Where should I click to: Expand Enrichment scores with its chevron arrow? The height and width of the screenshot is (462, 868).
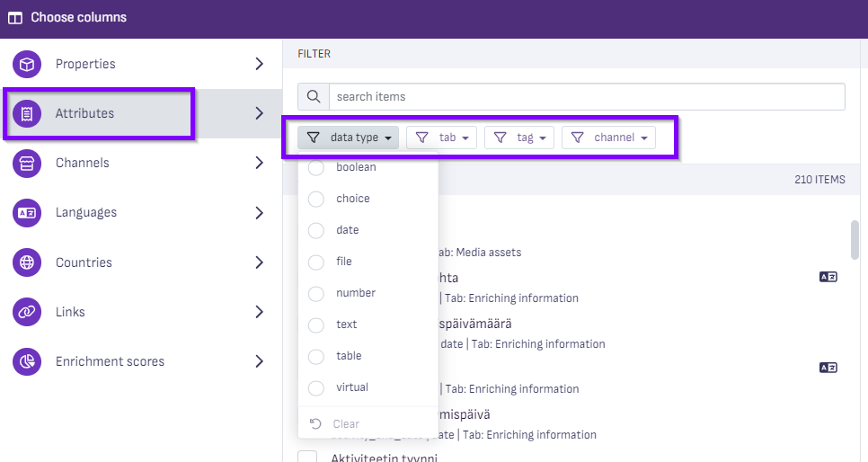click(259, 361)
